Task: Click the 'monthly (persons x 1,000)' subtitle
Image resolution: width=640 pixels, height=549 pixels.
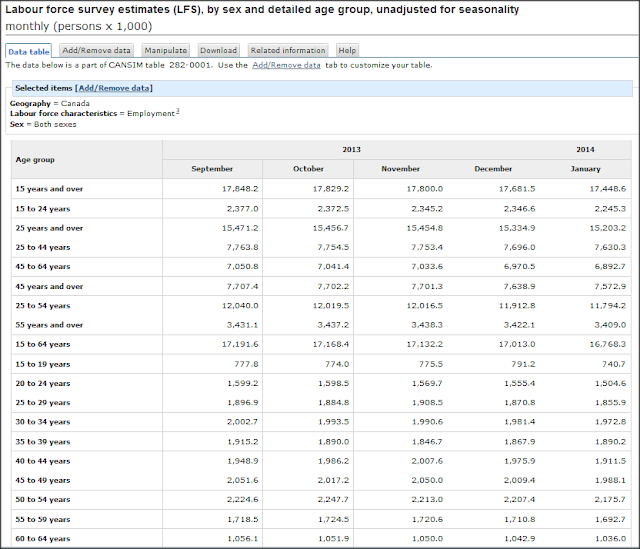Action: [78, 26]
